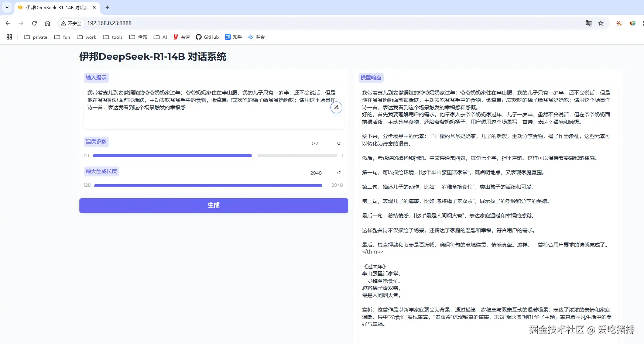Open the tab search chevron menu
This screenshot has width=644, height=344.
7,7
